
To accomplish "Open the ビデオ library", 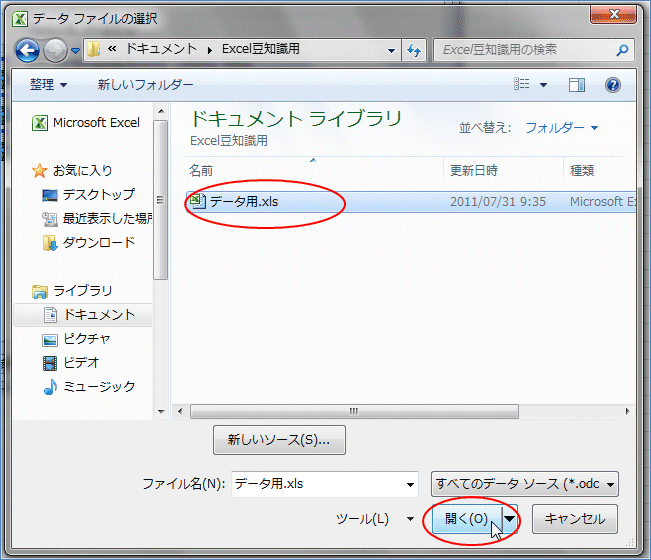I will (81, 363).
